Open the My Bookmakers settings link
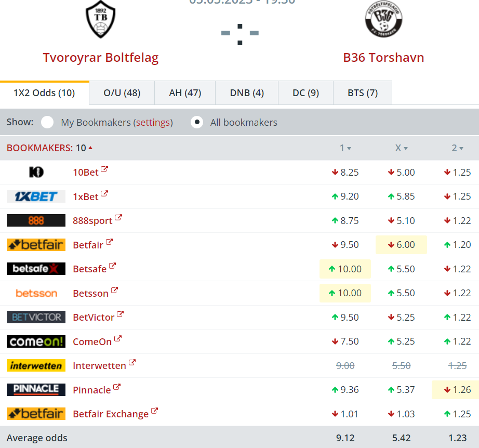 (x=153, y=123)
